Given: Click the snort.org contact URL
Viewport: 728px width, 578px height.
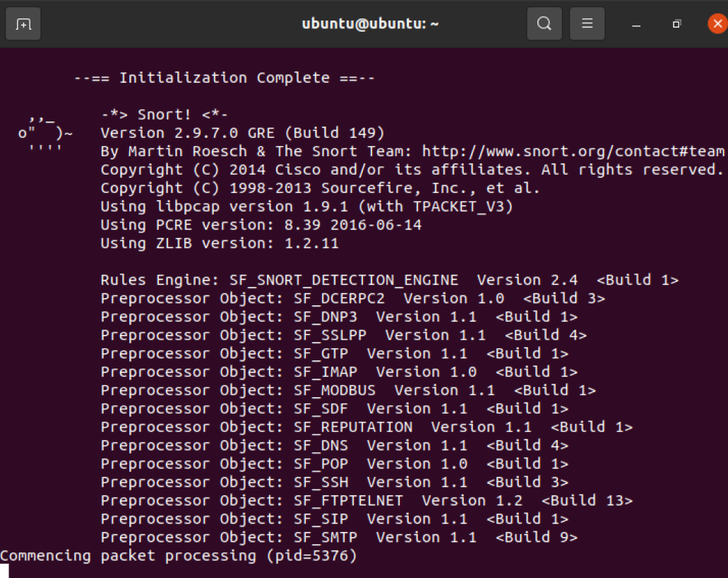Looking at the screenshot, I should 573,151.
